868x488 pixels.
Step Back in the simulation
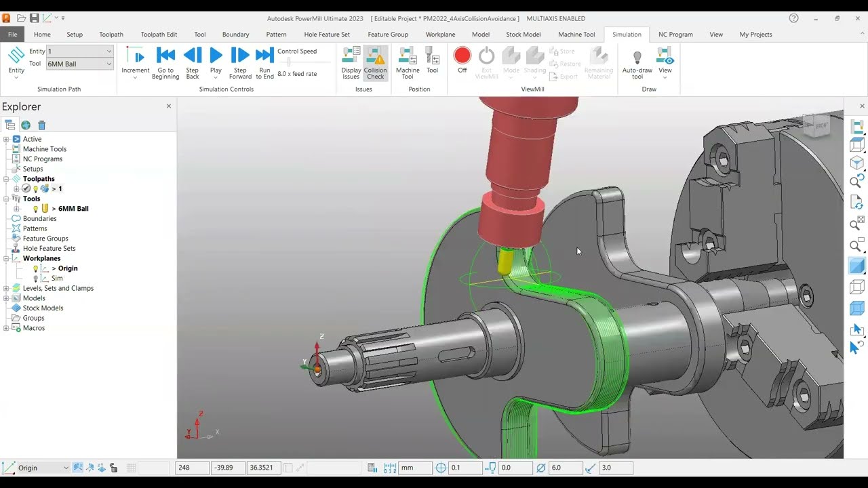(193, 63)
